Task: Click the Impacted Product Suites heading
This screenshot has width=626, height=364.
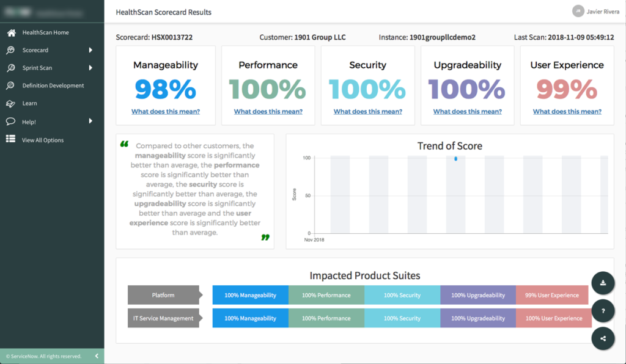Action: 365,275
